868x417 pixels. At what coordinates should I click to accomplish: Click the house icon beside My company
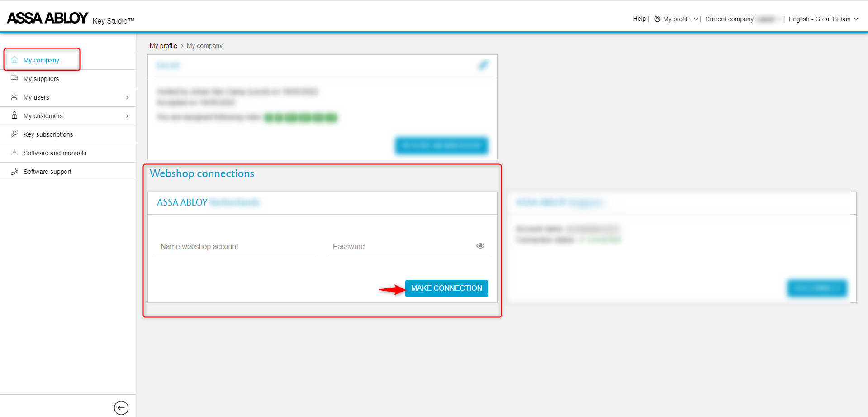14,60
